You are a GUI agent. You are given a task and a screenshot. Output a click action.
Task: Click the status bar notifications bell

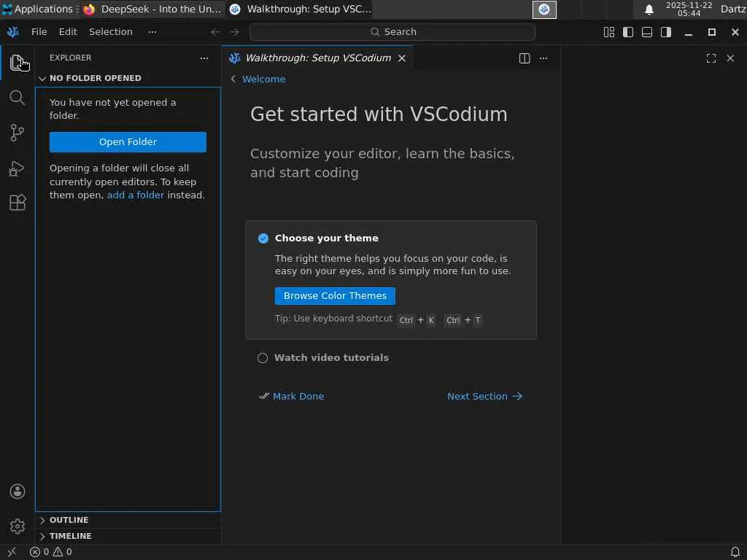[735, 552]
